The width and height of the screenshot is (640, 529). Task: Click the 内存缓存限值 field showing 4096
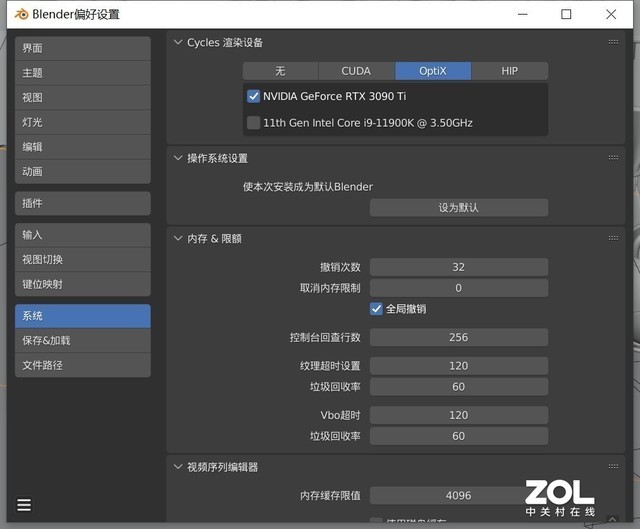point(459,496)
